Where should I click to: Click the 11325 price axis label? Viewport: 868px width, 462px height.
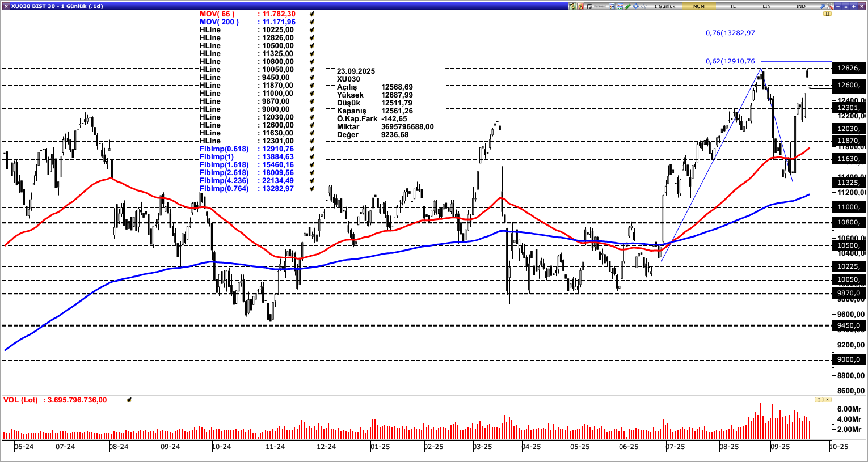click(848, 183)
